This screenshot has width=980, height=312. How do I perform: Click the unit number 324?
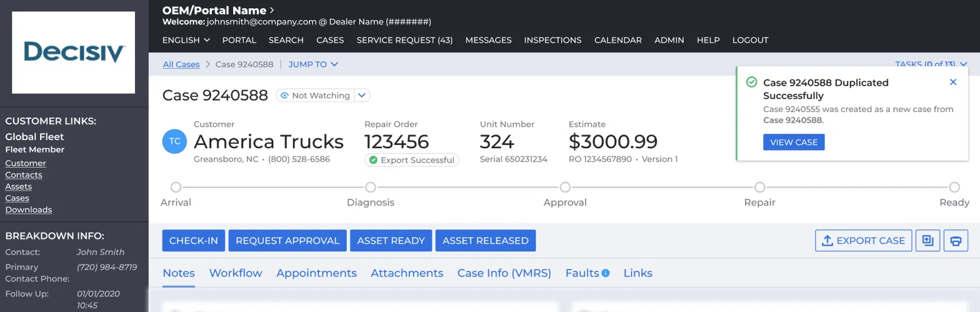pos(497,141)
